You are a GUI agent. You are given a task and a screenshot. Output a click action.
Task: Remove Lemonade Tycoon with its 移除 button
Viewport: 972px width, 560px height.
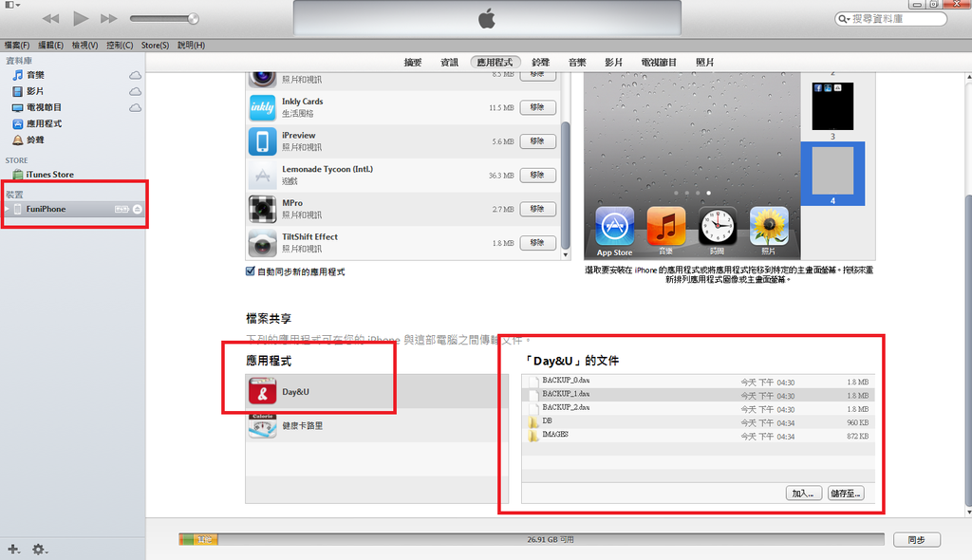(537, 175)
